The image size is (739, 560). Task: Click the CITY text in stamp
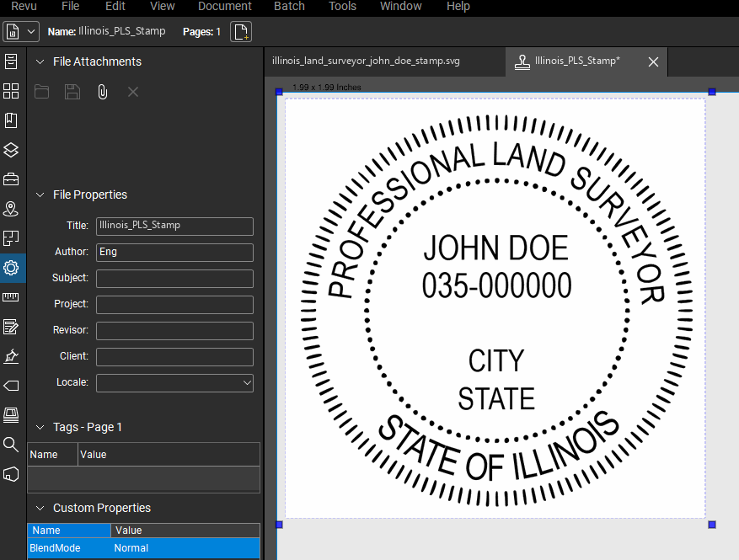point(495,360)
